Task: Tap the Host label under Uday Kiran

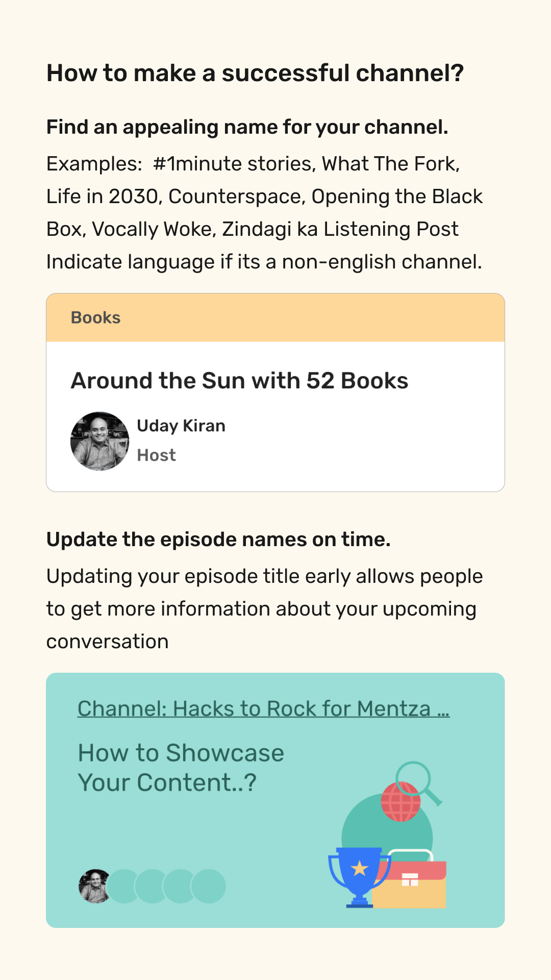Action: [x=156, y=455]
